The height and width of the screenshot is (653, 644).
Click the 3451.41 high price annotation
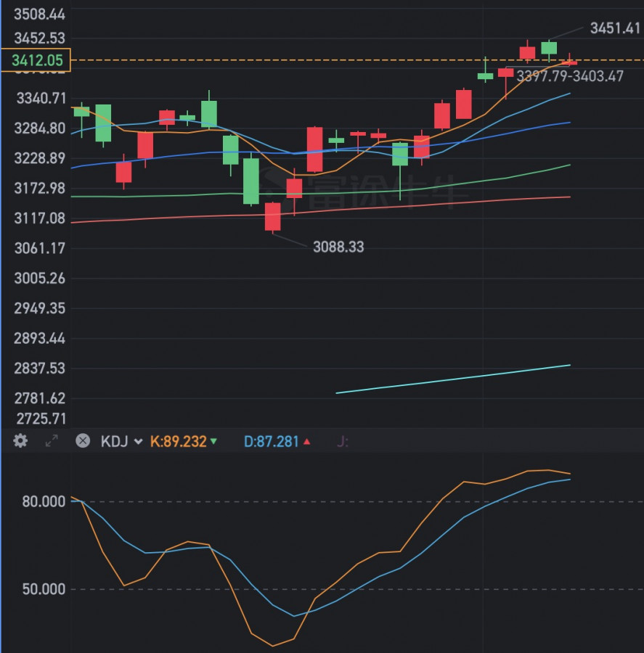pyautogui.click(x=615, y=28)
